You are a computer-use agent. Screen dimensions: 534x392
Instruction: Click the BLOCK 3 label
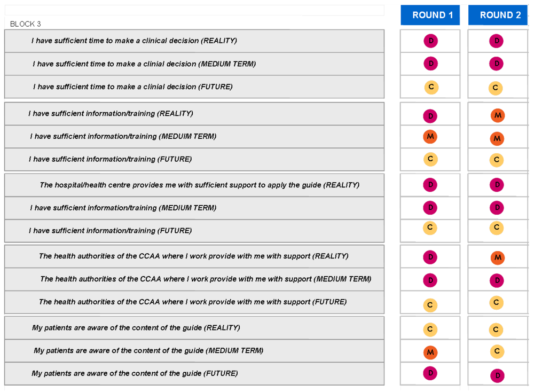click(26, 24)
